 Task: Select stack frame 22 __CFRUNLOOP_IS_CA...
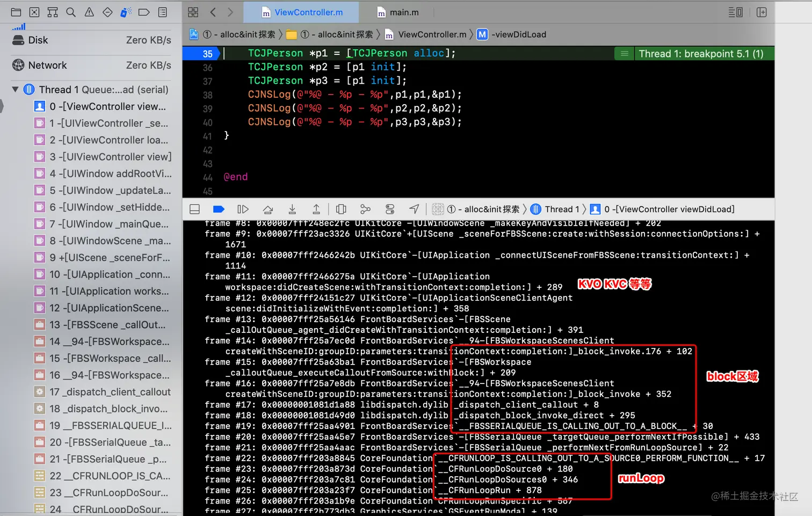102,476
